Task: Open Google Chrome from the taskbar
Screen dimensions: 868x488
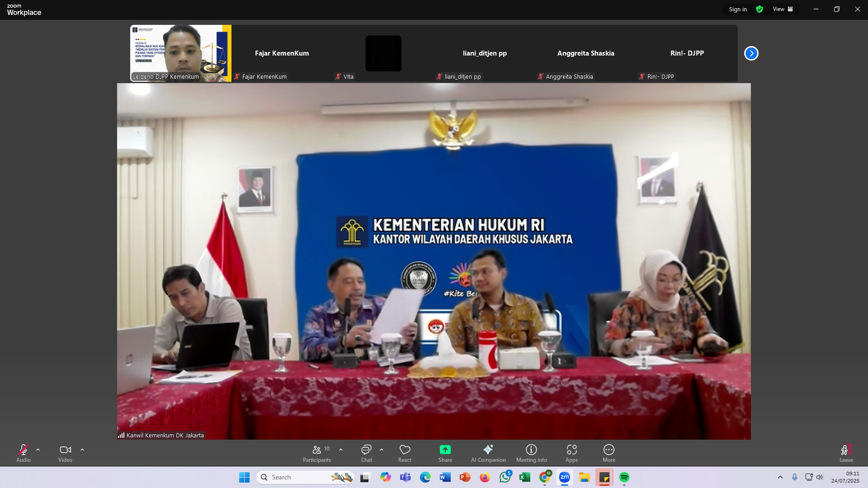Action: (545, 477)
